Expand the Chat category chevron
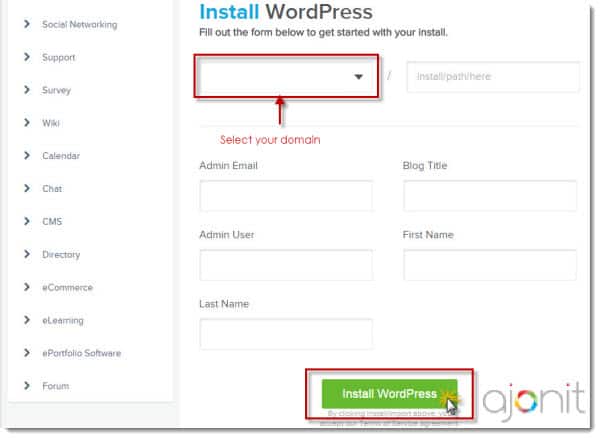600x438 pixels. (x=27, y=189)
